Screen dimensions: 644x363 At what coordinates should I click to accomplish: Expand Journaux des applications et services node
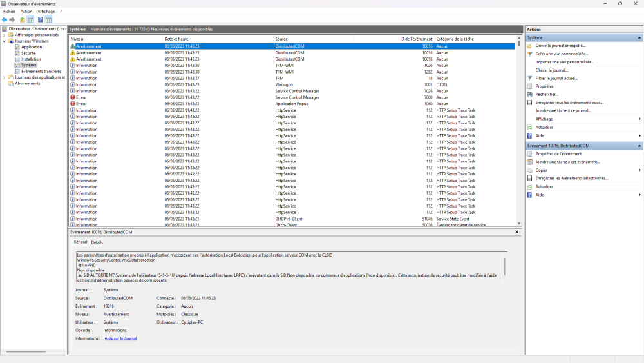pyautogui.click(x=4, y=77)
